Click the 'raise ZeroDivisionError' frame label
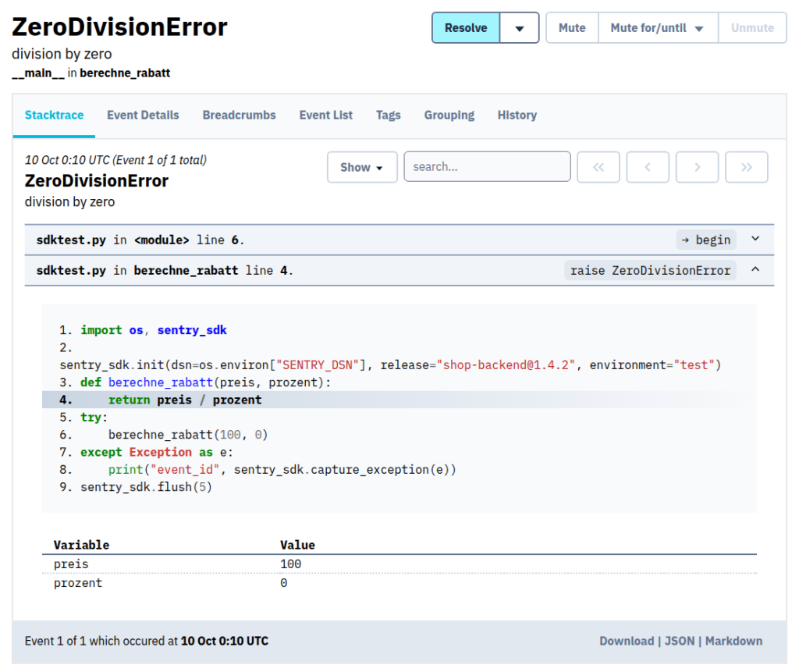This screenshot has height=672, width=799. 650,270
